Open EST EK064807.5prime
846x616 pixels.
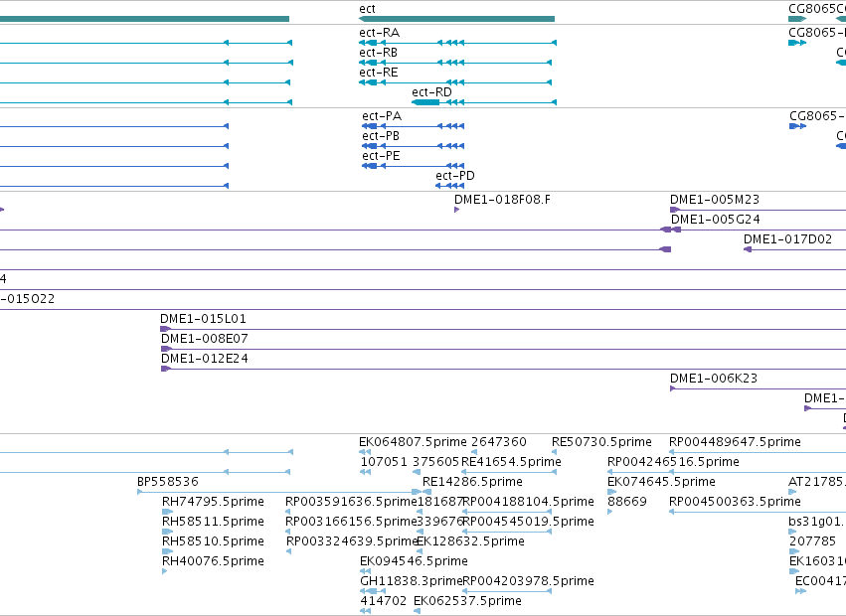point(413,442)
